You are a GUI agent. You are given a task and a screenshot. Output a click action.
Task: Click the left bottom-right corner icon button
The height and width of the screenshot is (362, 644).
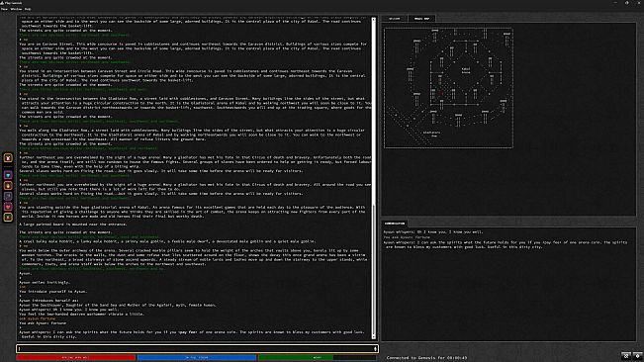coord(625,356)
